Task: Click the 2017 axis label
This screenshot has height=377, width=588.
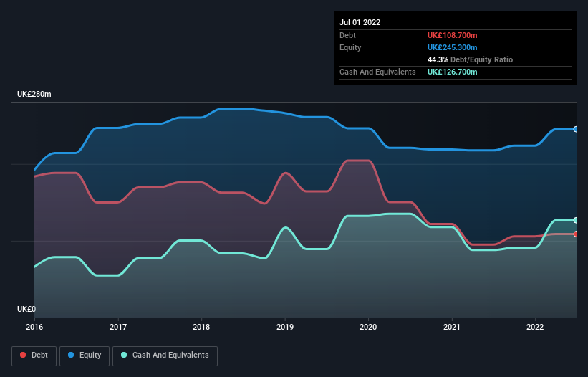Action: [118, 327]
